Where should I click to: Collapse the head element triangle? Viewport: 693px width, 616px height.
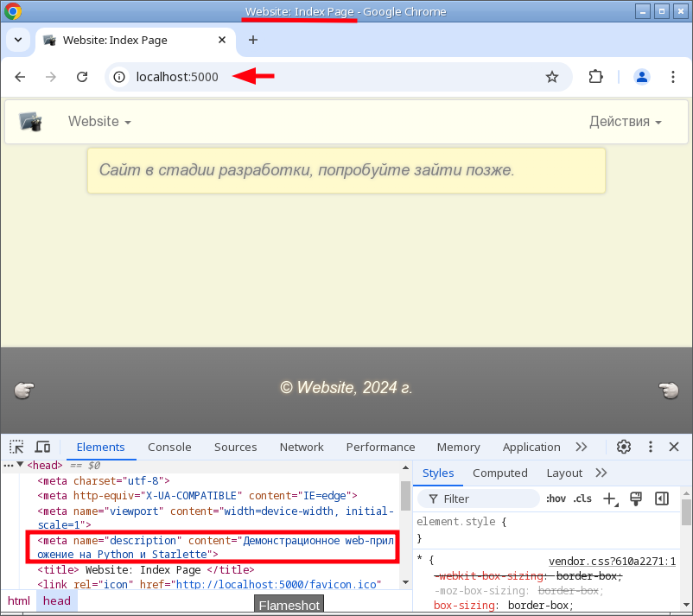pyautogui.click(x=20, y=465)
